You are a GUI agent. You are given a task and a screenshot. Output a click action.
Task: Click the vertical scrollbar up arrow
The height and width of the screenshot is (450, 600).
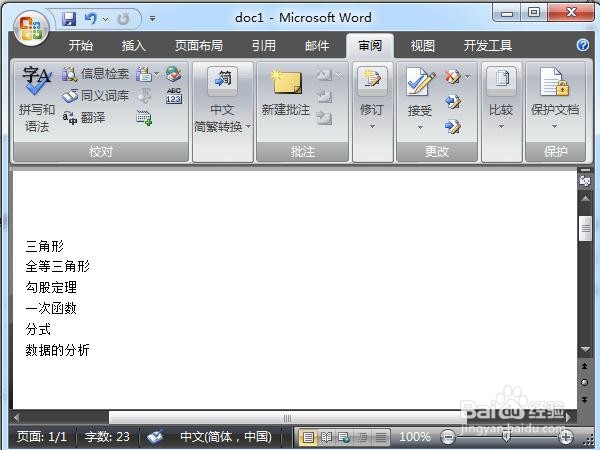[585, 199]
